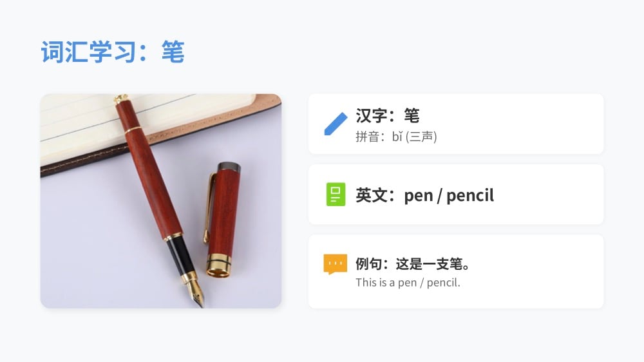644x362 pixels.
Task: Select the text 英文：pen / pencil
Action: [x=424, y=195]
